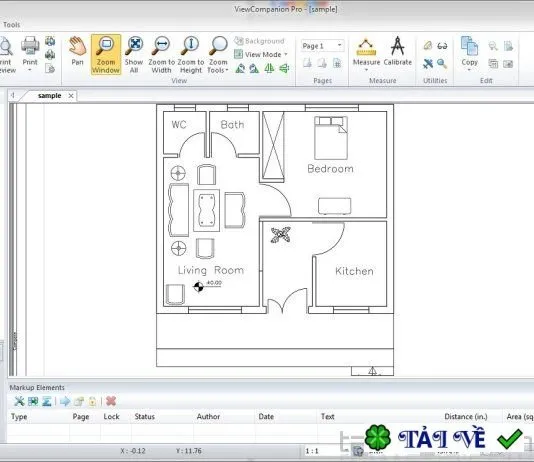The width and height of the screenshot is (534, 462).
Task: Open the Tools ribbon tab
Action: pos(12,25)
